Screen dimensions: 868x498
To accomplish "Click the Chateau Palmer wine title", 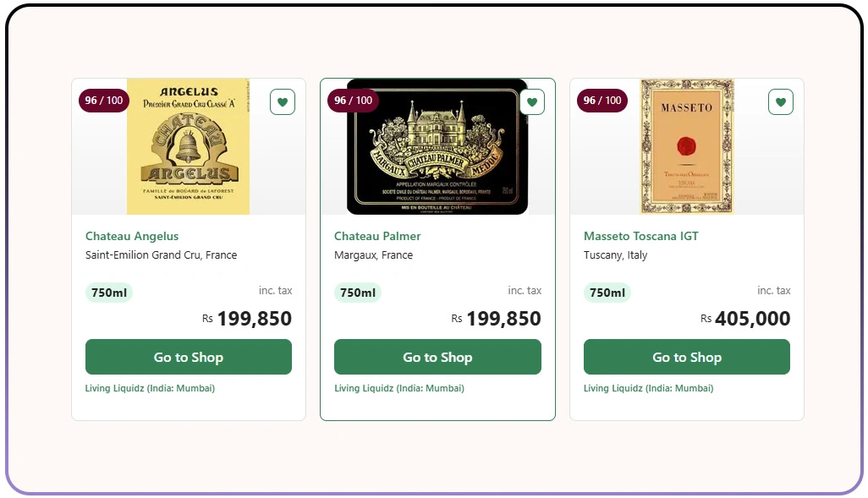I will 377,236.
